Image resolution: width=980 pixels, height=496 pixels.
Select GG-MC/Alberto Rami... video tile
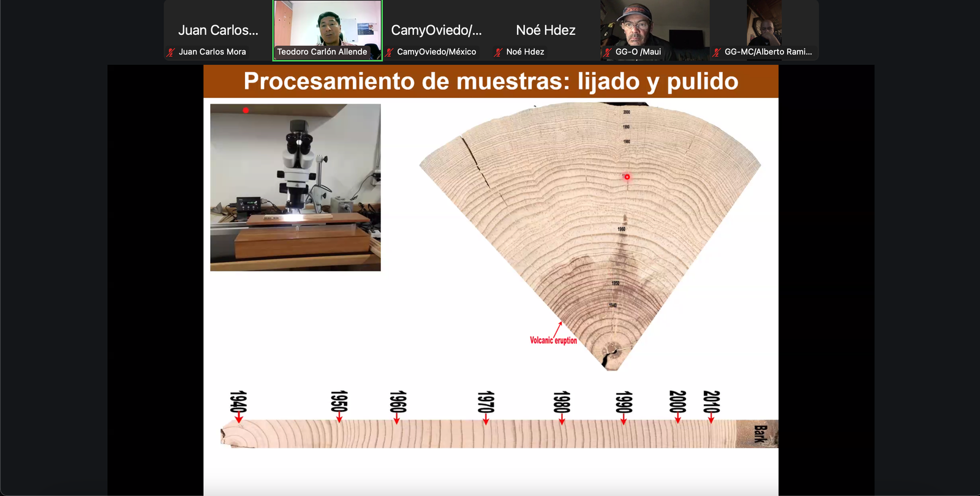tap(764, 30)
